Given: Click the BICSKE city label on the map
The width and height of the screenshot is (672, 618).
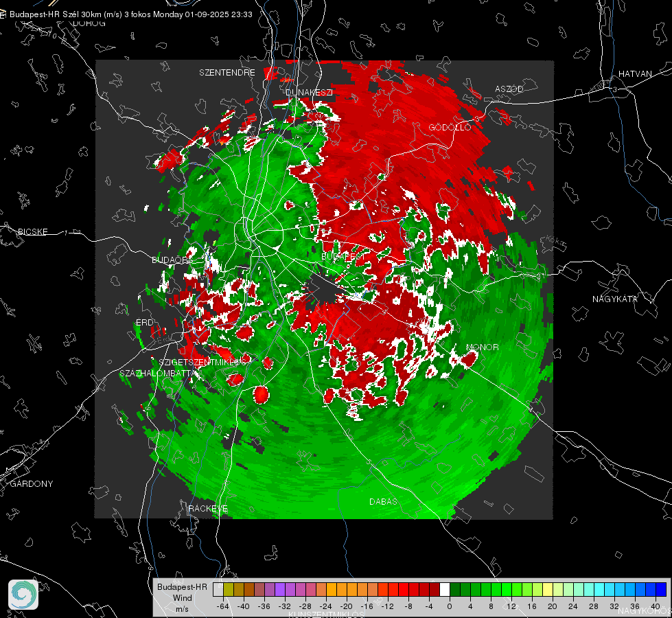Looking at the screenshot, I should tap(33, 232).
